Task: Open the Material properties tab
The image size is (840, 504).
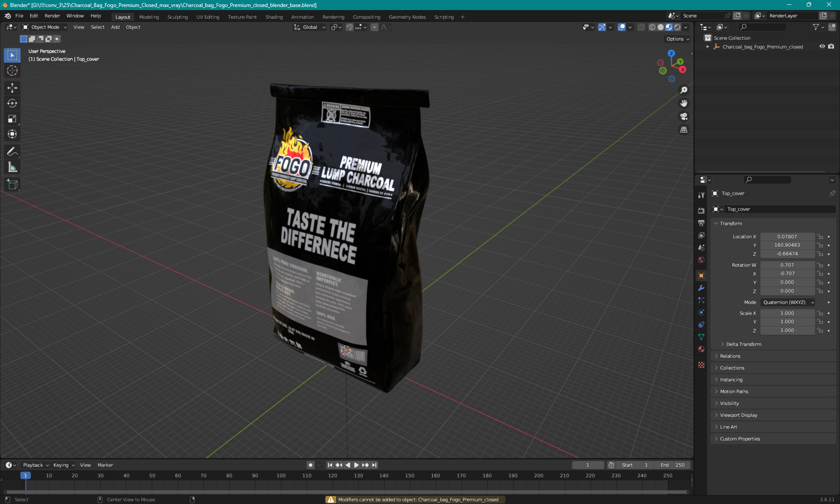Action: [x=701, y=349]
